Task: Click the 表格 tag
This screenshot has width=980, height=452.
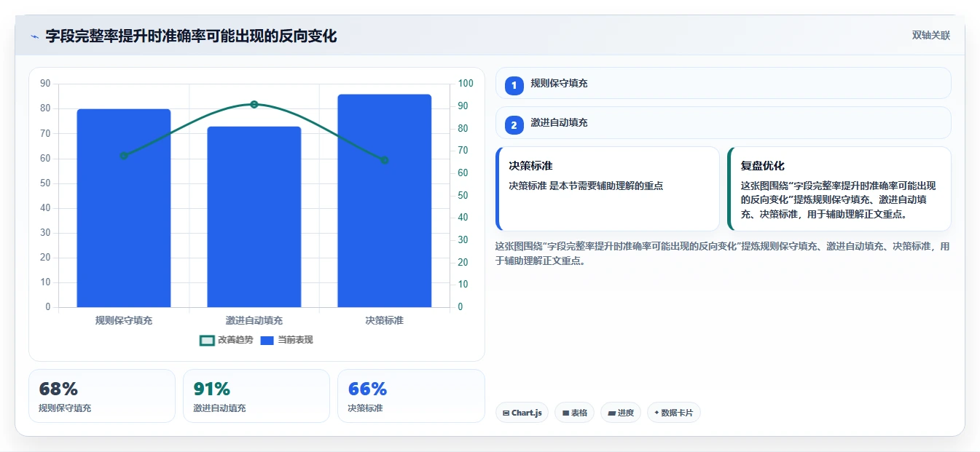Action: [x=574, y=413]
